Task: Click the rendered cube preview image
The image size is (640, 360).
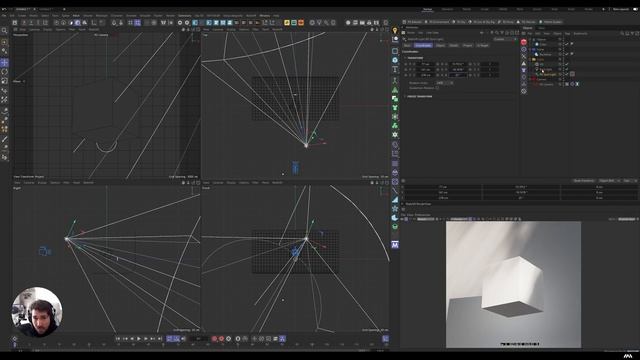Action: pyautogui.click(x=513, y=284)
